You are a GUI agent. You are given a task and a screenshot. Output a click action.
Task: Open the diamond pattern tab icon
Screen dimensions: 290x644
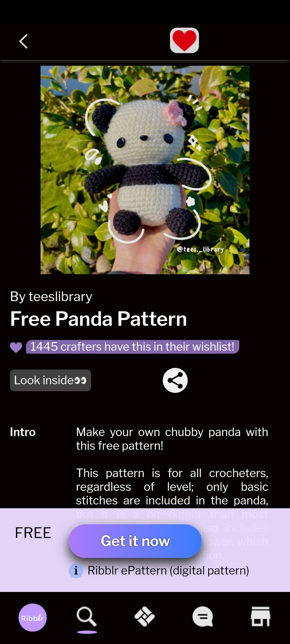[144, 617]
